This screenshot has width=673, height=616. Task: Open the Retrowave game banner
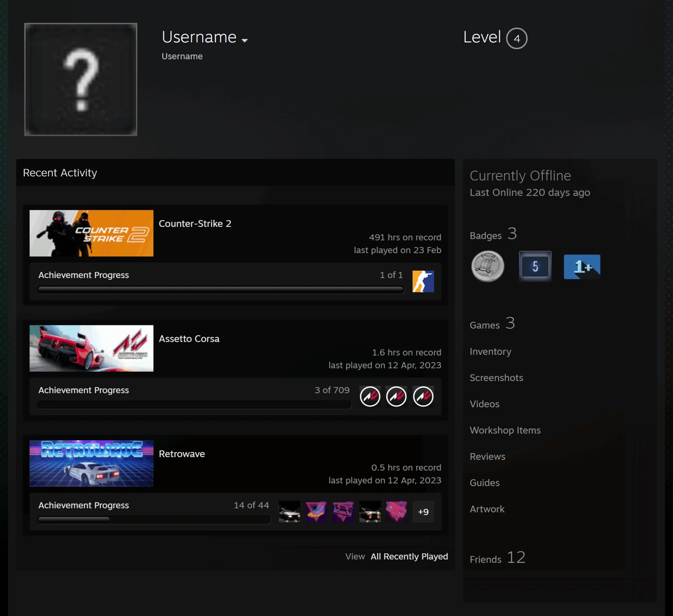pos(91,463)
